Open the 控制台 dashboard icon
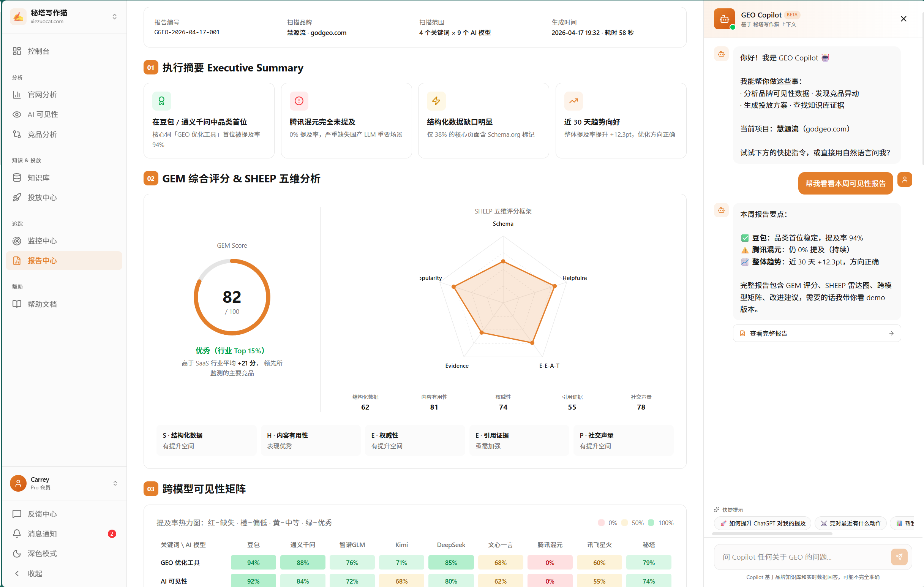Screen dimensions: 924x587 [16, 51]
